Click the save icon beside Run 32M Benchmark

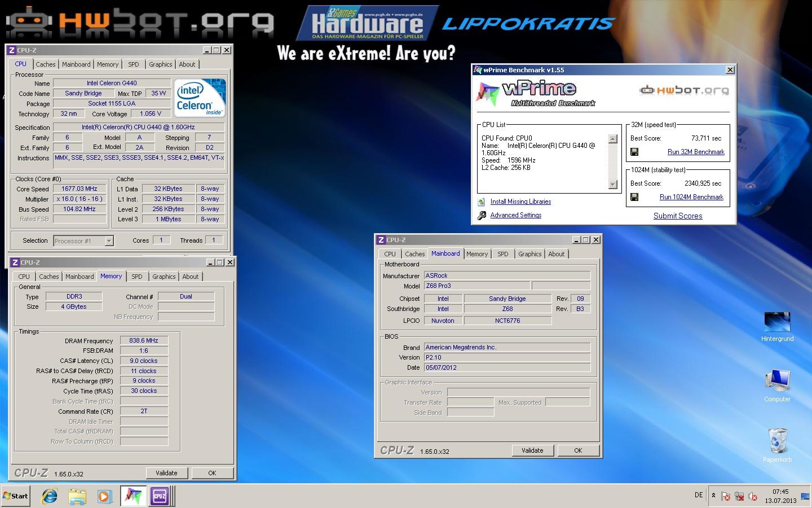coord(634,152)
